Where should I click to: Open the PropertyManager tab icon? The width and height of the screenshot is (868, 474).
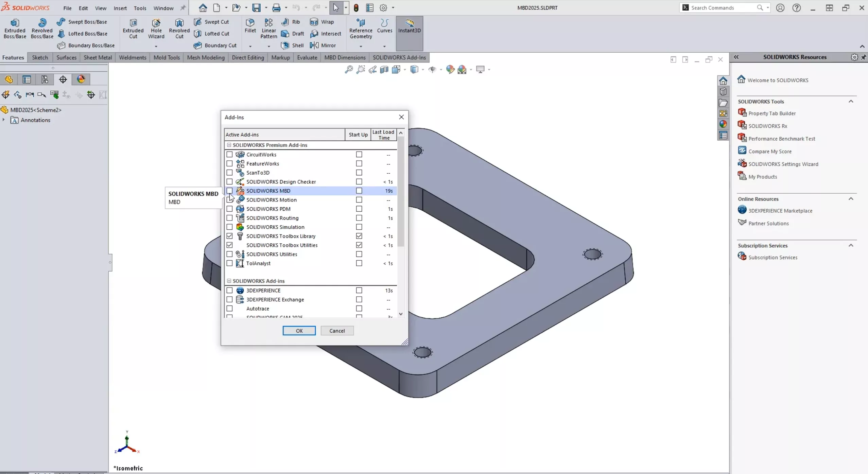tap(27, 79)
